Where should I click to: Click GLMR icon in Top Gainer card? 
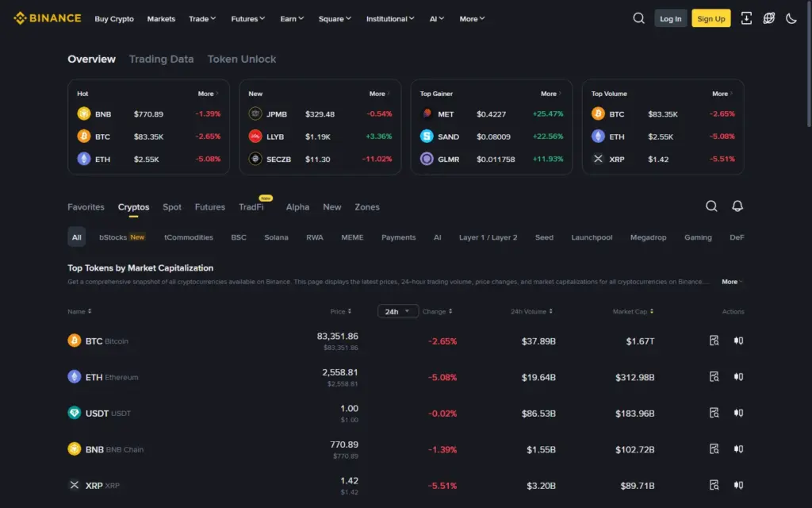[427, 159]
